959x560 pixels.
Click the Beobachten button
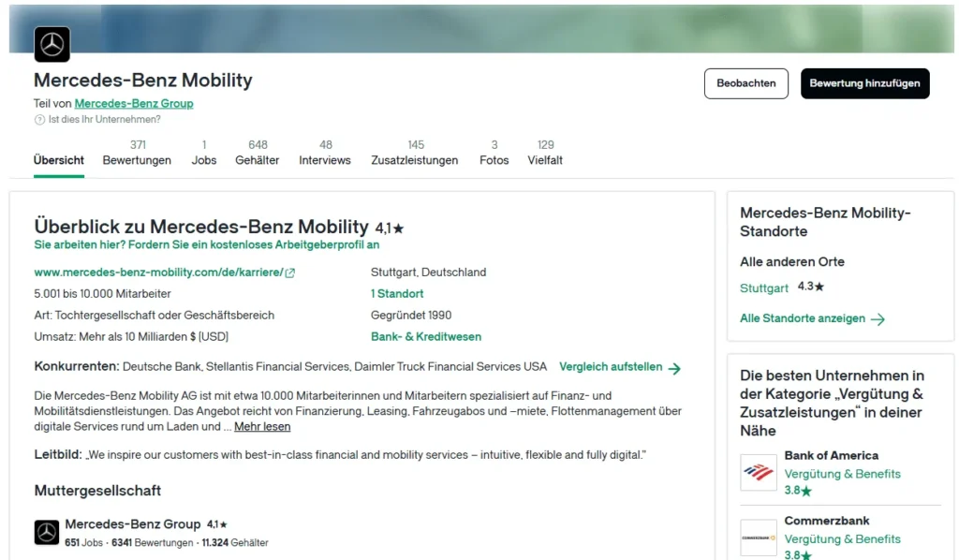click(x=745, y=83)
